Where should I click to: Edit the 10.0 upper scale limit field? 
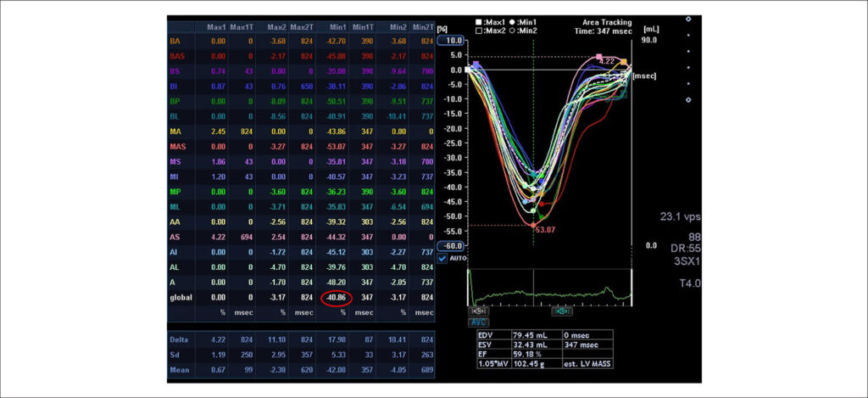tap(451, 41)
